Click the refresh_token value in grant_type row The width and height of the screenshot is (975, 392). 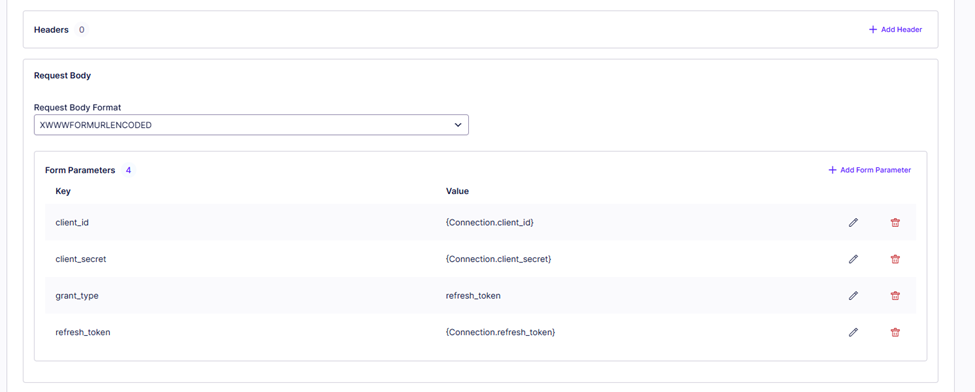[x=473, y=296]
